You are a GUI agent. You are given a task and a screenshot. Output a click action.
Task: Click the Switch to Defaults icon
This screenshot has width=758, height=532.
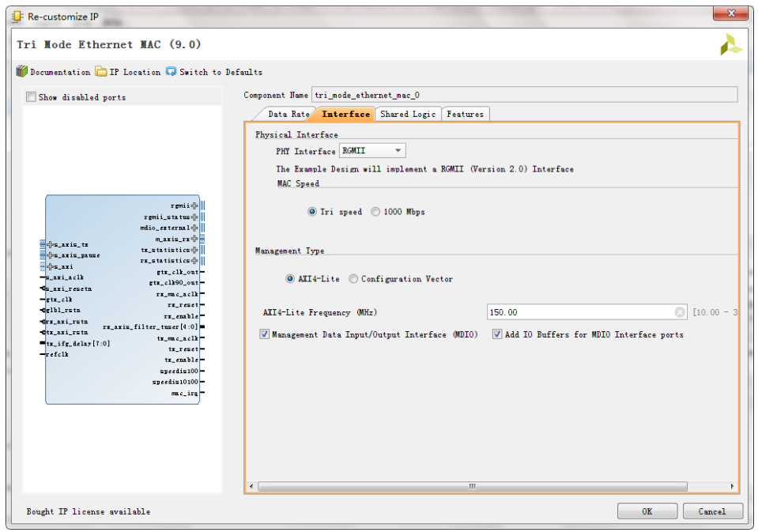tap(172, 72)
